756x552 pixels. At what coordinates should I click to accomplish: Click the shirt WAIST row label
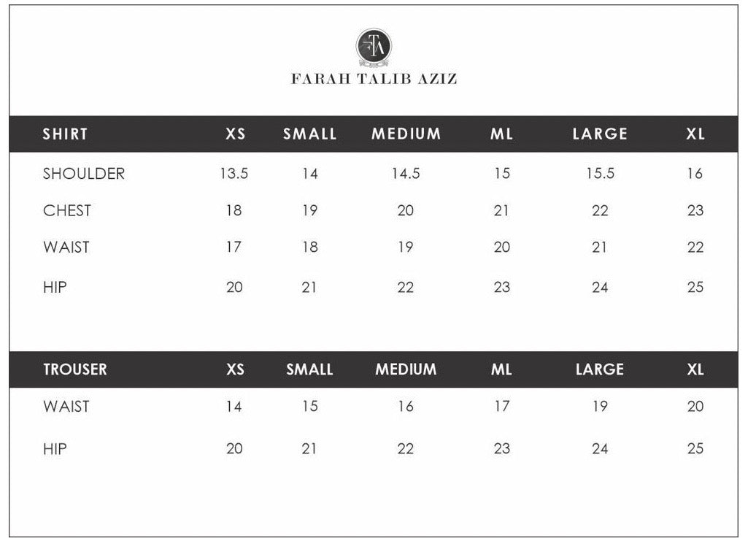(66, 248)
